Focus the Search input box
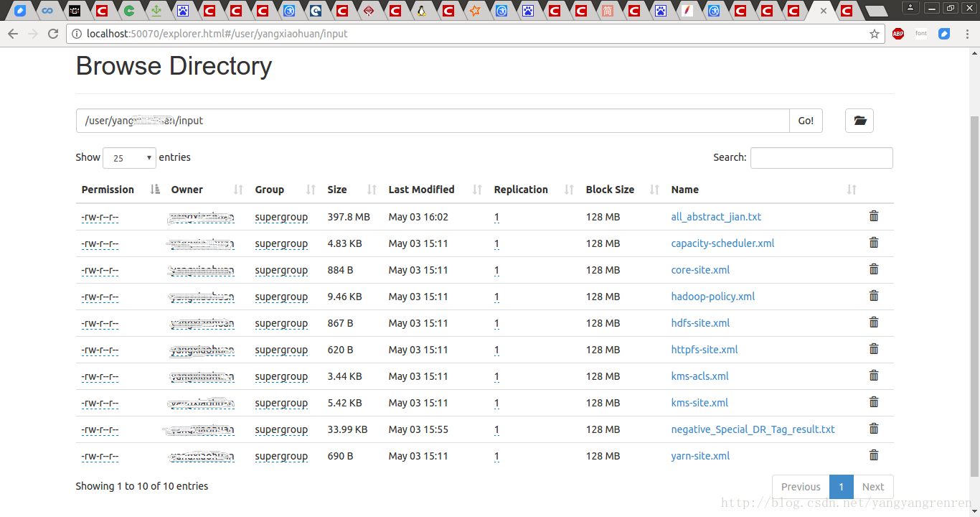 pyautogui.click(x=821, y=158)
